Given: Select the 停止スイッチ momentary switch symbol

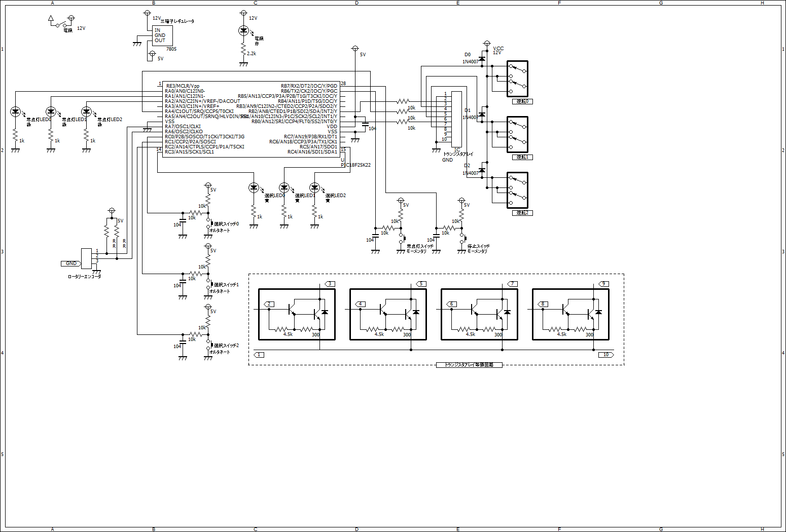Looking at the screenshot, I should click(461, 238).
